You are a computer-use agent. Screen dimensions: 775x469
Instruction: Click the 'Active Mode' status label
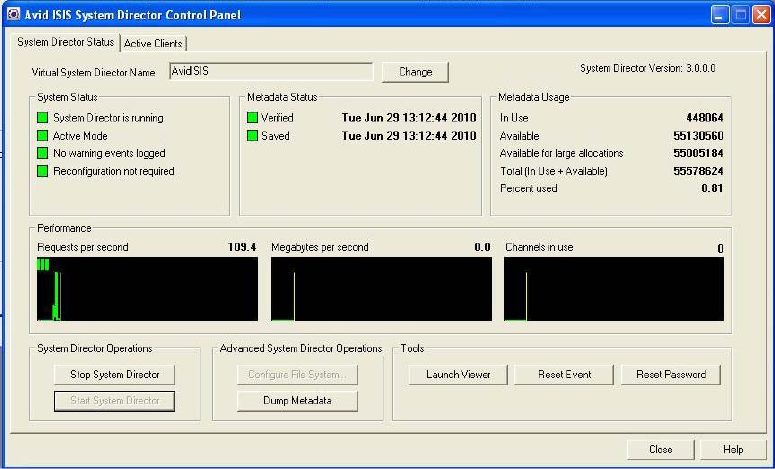pos(80,135)
